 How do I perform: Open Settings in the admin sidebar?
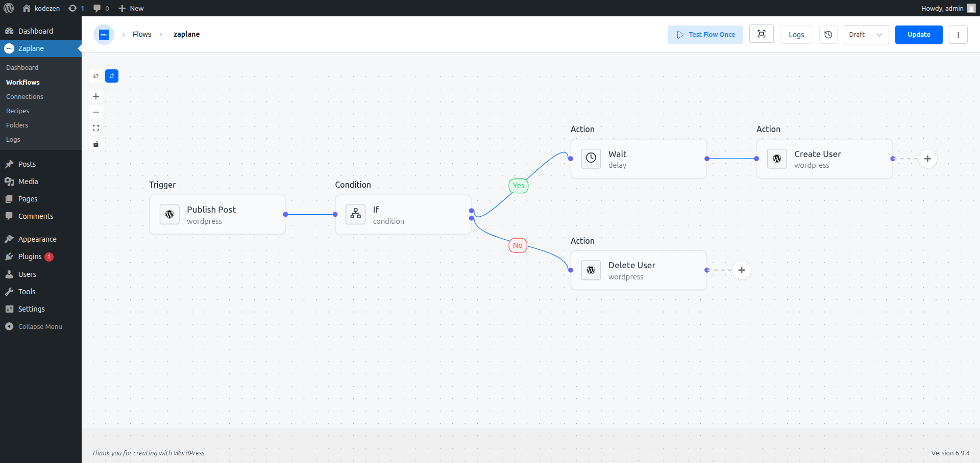tap(41, 309)
